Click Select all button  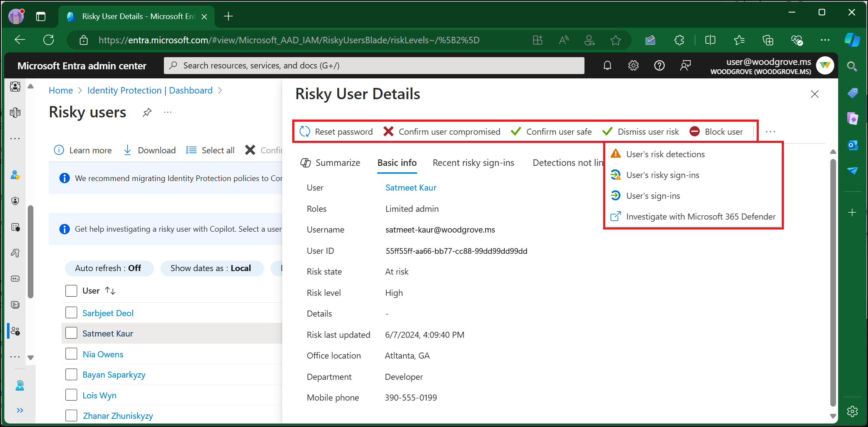(x=210, y=150)
